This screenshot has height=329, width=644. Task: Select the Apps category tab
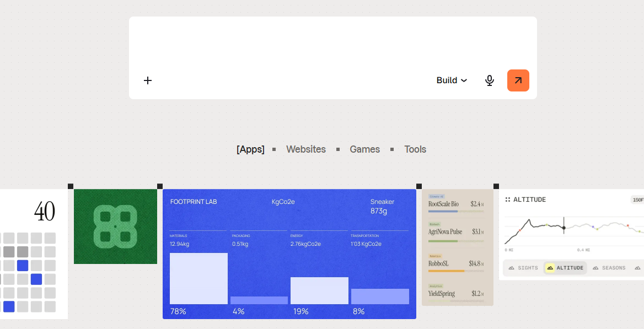point(250,149)
